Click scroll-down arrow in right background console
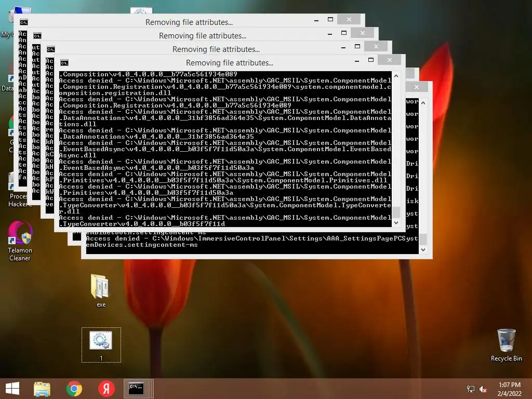The width and height of the screenshot is (532, 399). pyautogui.click(x=423, y=250)
